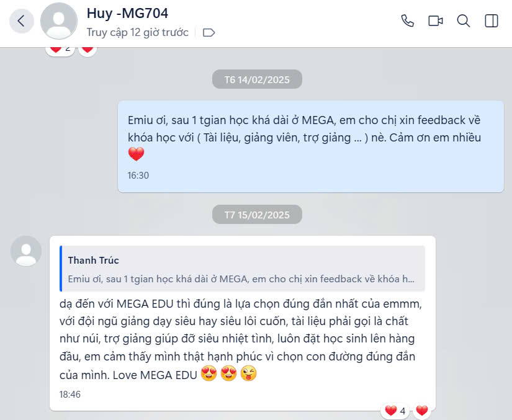Click the Huy -MG704 contact name
This screenshot has height=420, width=512.
point(127,14)
